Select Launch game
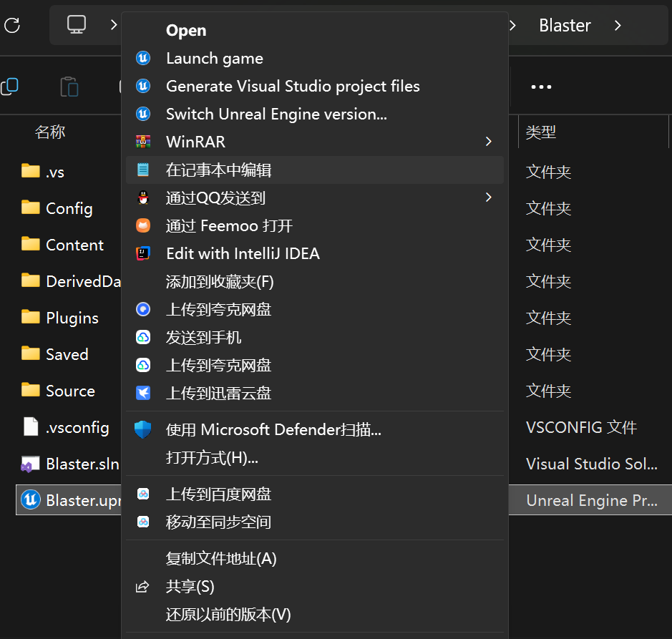 click(x=315, y=58)
